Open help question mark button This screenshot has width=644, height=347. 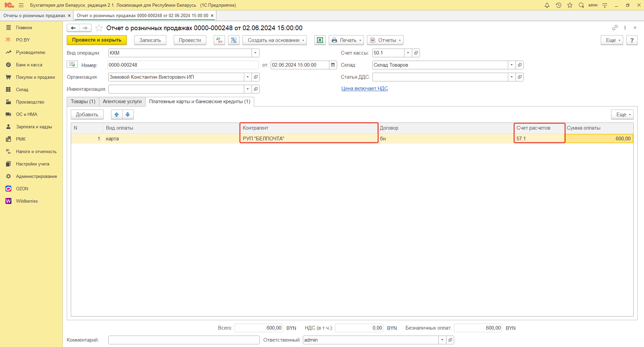pos(632,40)
